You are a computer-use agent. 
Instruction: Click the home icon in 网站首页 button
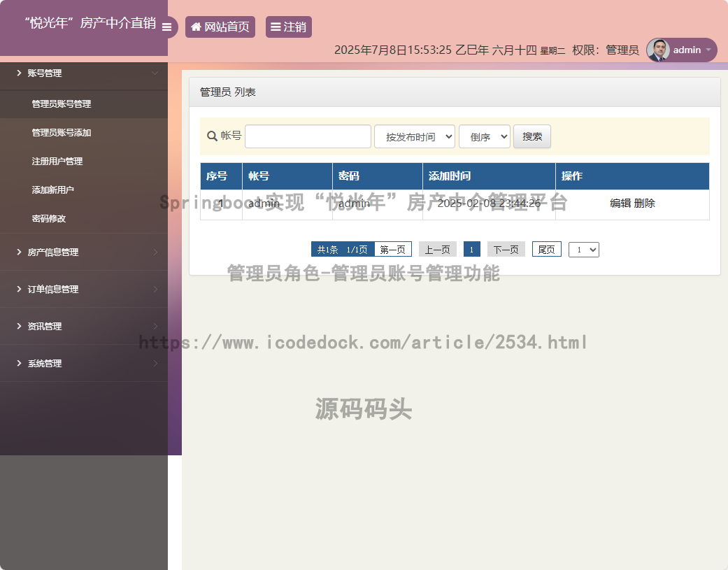pyautogui.click(x=196, y=27)
